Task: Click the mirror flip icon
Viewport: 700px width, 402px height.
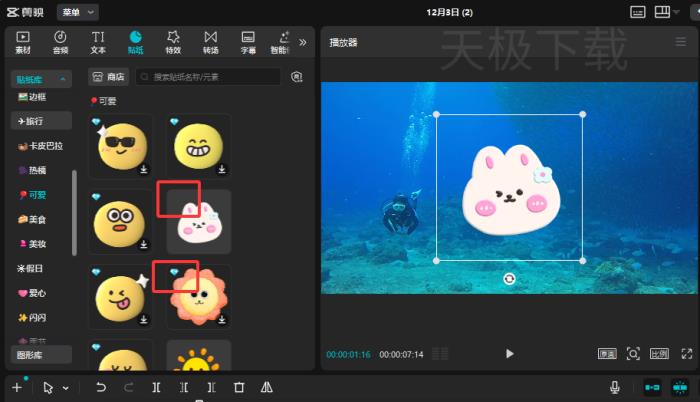Action: click(x=267, y=387)
